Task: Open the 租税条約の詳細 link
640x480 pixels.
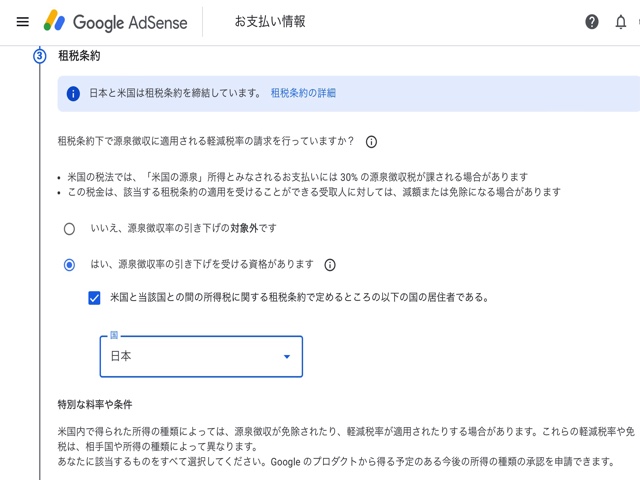Action: click(303, 93)
